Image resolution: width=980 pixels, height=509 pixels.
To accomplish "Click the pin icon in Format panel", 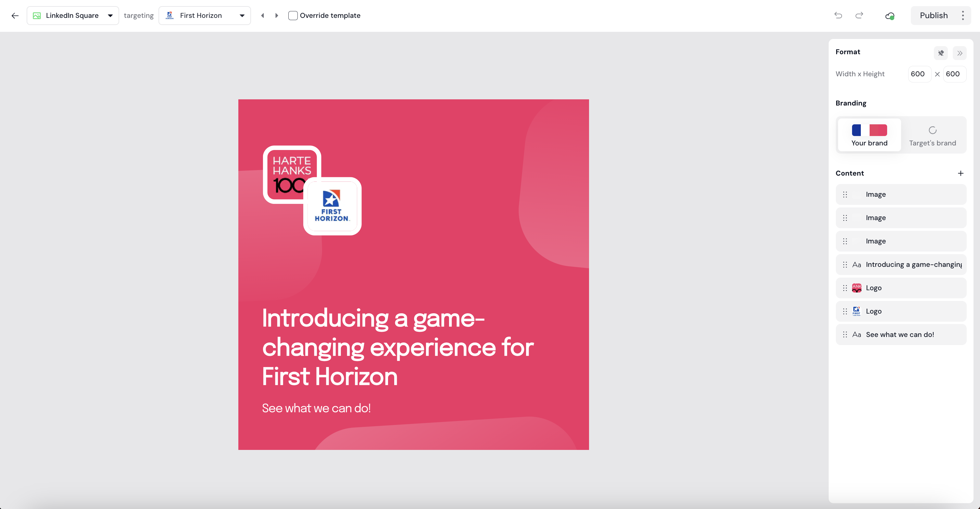I will click(x=940, y=53).
